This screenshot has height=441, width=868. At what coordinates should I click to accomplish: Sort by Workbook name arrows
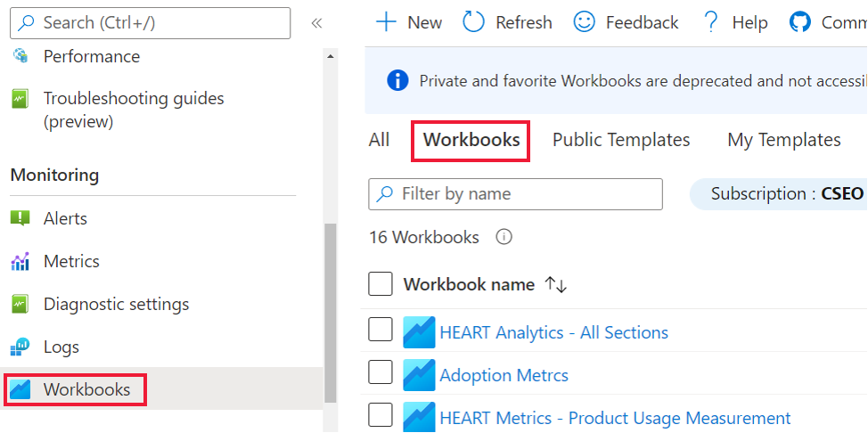tap(556, 285)
